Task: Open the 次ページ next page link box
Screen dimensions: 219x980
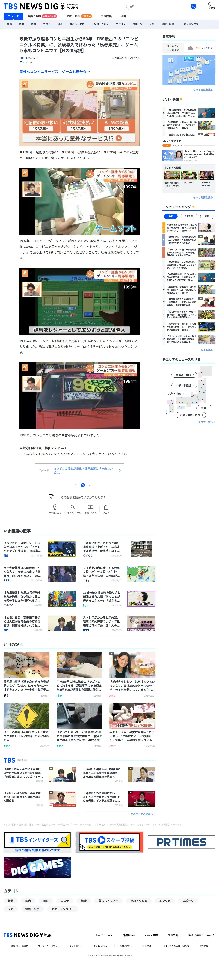Action: 79,470
